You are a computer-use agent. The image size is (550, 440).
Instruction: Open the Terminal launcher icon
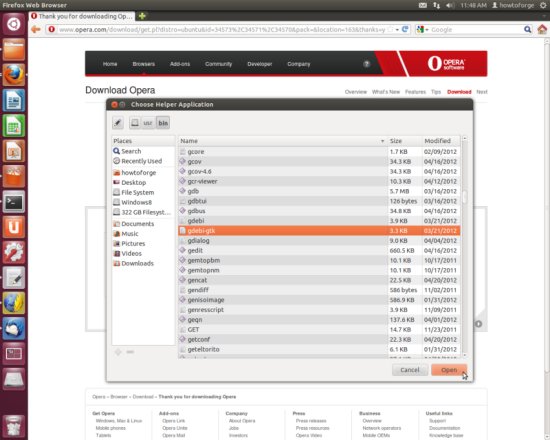click(x=14, y=202)
